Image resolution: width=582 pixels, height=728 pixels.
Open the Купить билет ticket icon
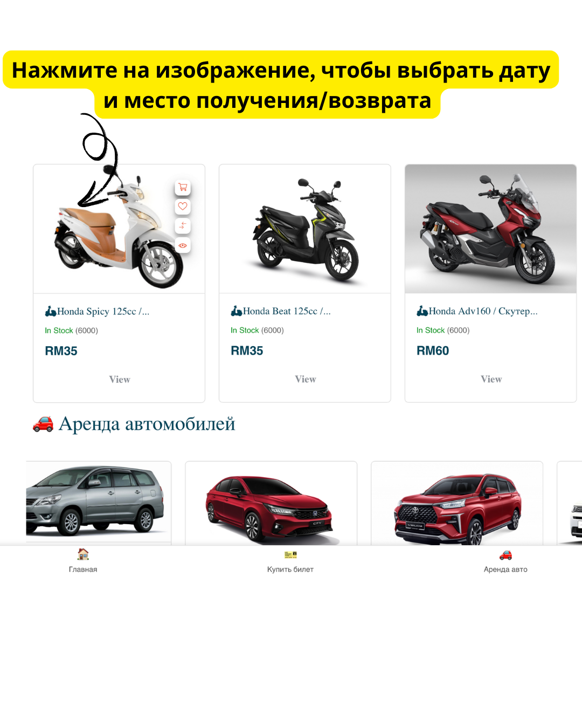tap(290, 554)
